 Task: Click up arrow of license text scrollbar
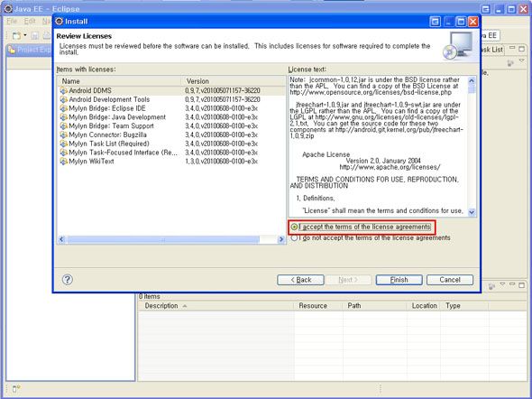pos(472,80)
